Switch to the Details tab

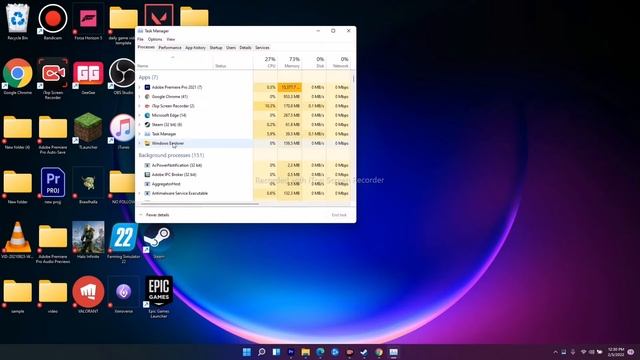pos(245,48)
